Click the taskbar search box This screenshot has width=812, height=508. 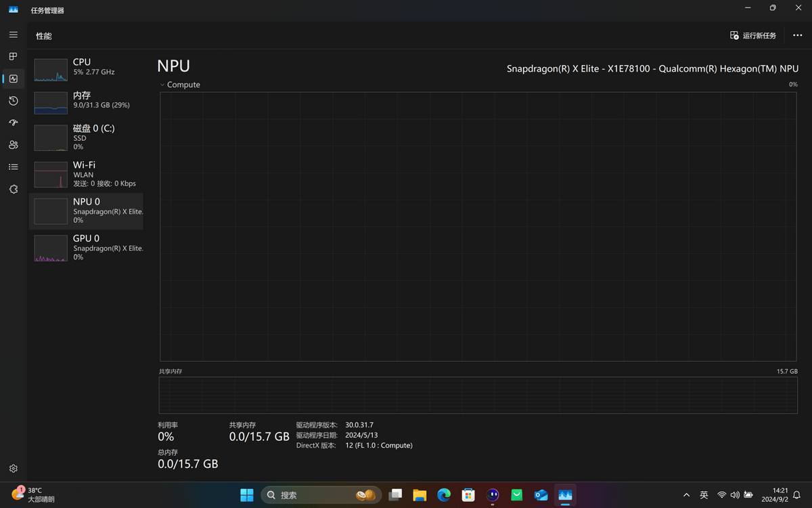[311, 495]
